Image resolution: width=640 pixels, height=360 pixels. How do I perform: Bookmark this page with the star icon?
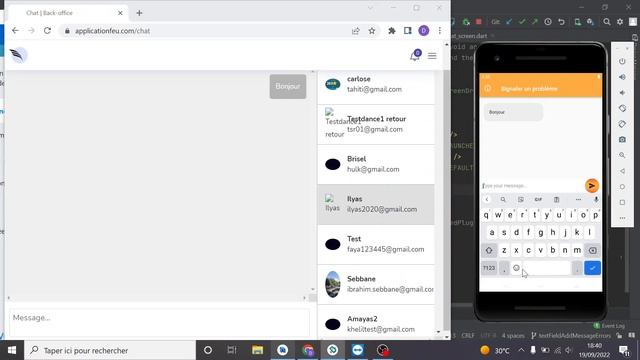coord(371,31)
